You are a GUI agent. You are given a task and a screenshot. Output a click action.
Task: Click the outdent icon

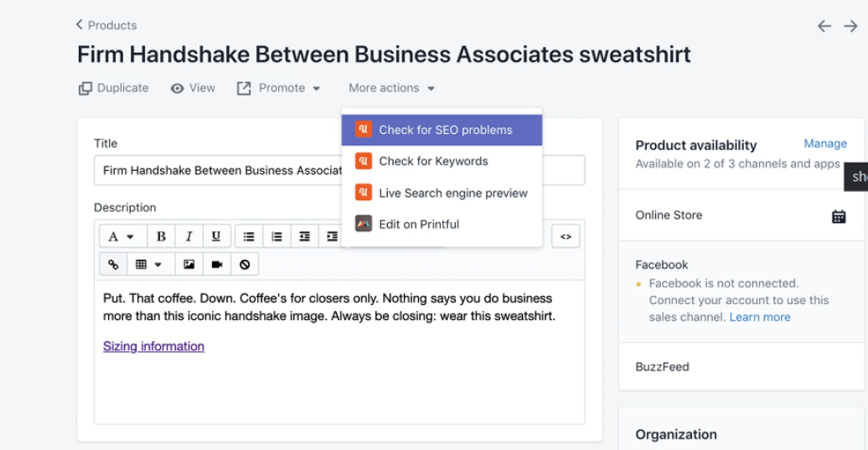[x=304, y=237]
